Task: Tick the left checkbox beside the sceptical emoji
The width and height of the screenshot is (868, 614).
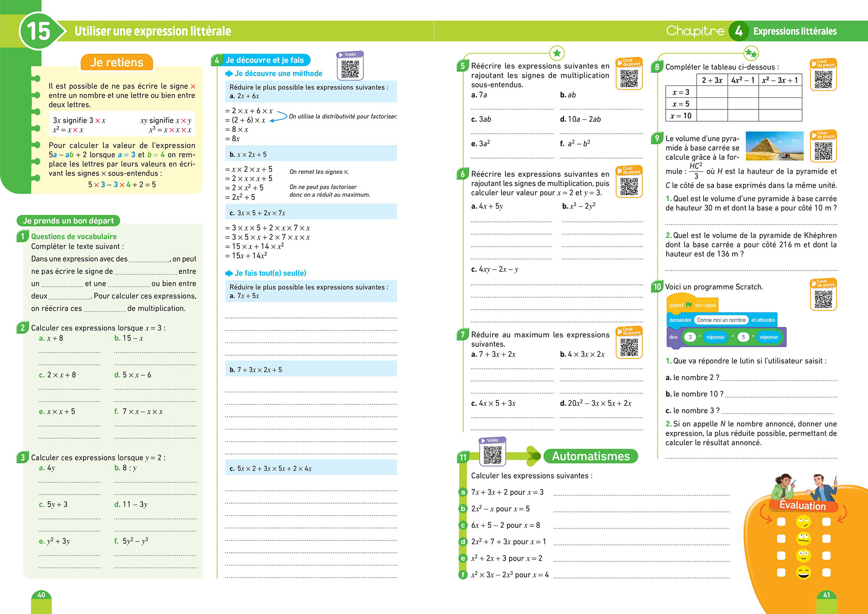Action: [x=781, y=522]
